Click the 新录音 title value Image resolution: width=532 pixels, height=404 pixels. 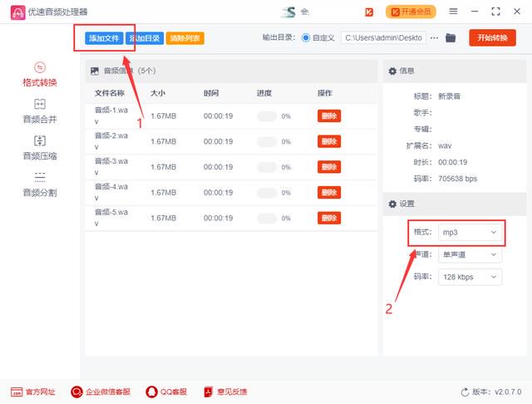449,96
